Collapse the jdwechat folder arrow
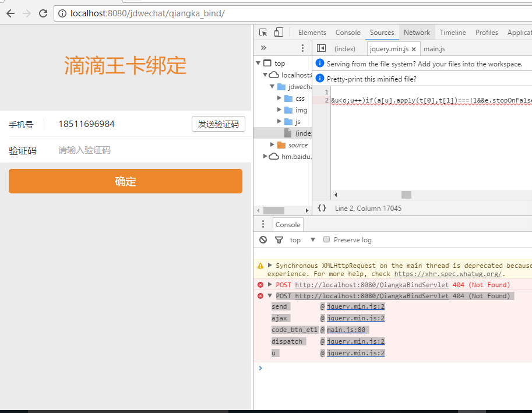The width and height of the screenshot is (532, 413). point(272,86)
